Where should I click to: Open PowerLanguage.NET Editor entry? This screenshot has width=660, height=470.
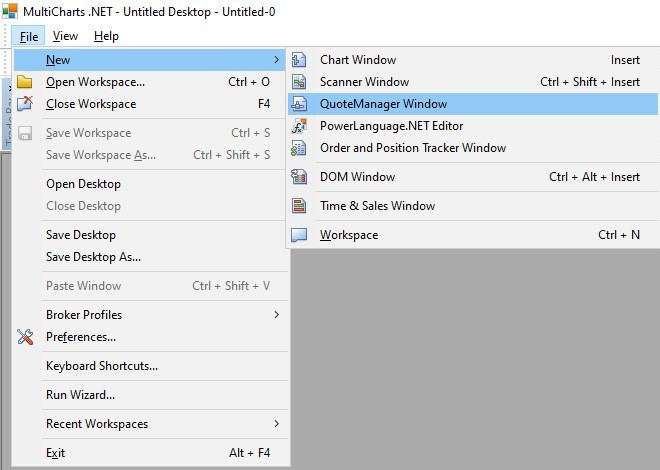click(473, 126)
